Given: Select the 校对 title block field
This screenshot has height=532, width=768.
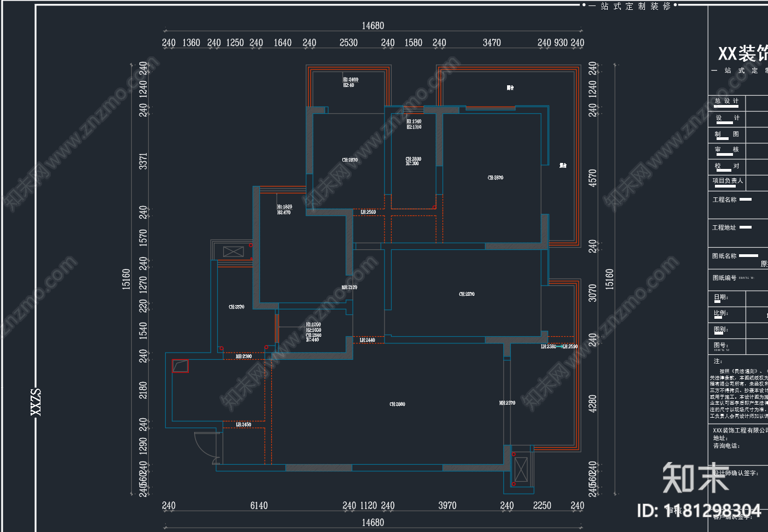Looking at the screenshot, I should [x=726, y=166].
